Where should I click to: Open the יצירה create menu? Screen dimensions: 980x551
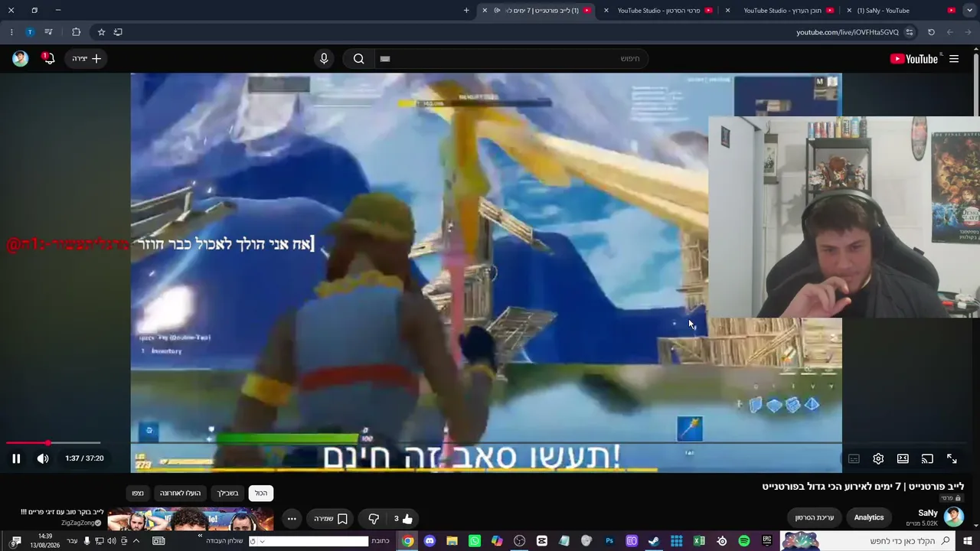click(87, 59)
